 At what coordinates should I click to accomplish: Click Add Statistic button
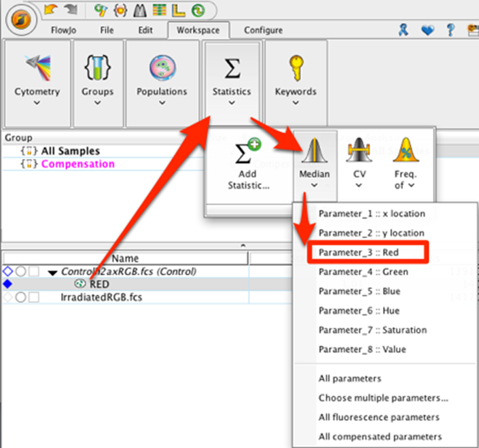[249, 165]
